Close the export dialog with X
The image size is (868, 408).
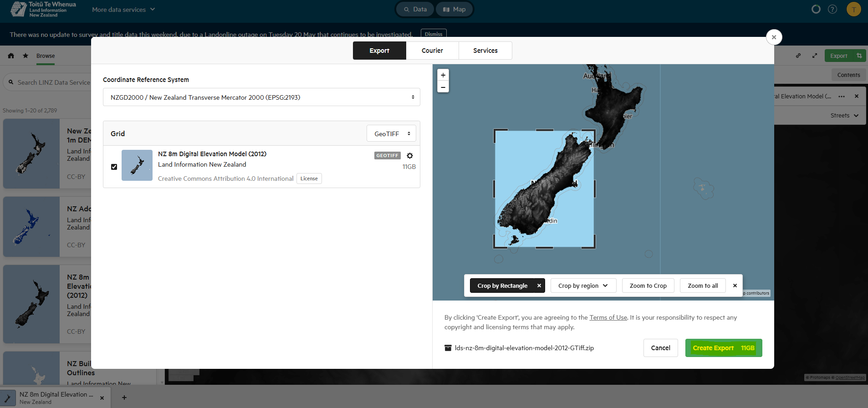click(x=774, y=37)
